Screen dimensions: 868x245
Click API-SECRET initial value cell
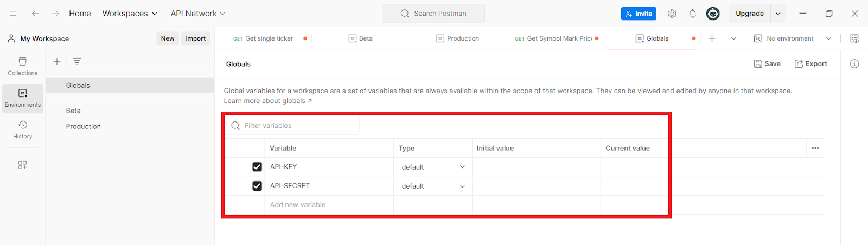pyautogui.click(x=536, y=186)
